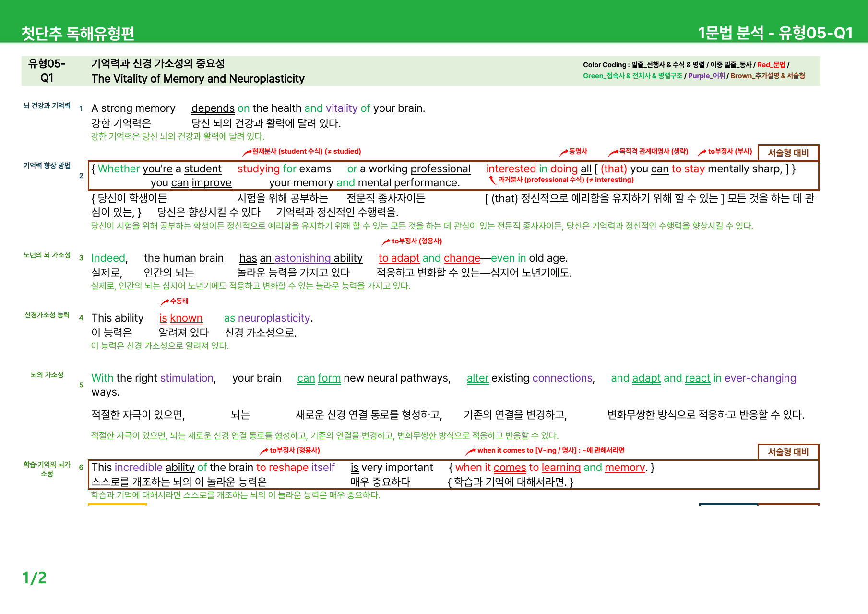868x614 pixels.
Task: Click the purple word 'incredible' in sentence 6
Action: 139,468
